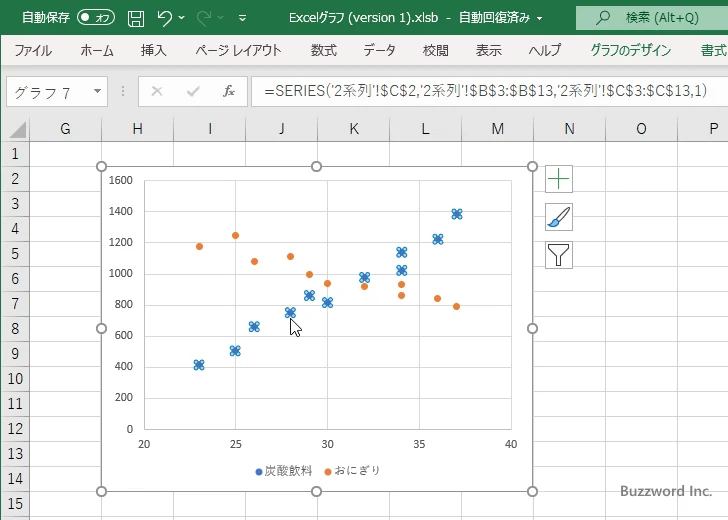
Task: Click the highest orange おにぎり data point
Action: (x=235, y=236)
